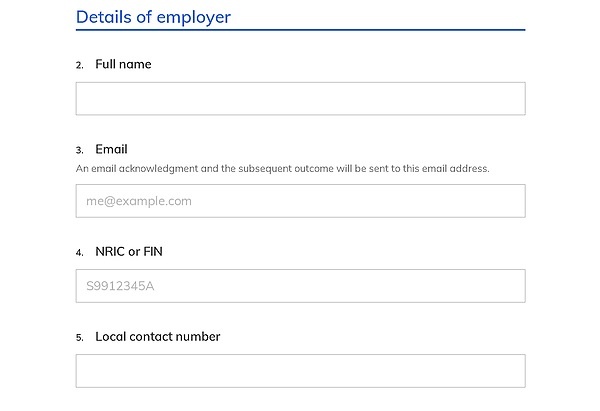600x411 pixels.
Task: Click question number 2 beside Full name
Action: click(80, 65)
